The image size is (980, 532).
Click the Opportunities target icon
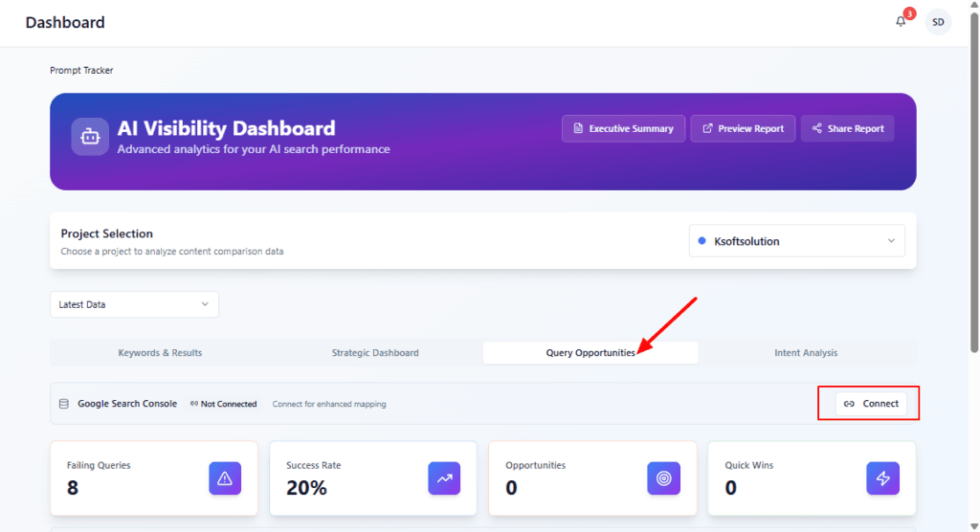tap(663, 478)
